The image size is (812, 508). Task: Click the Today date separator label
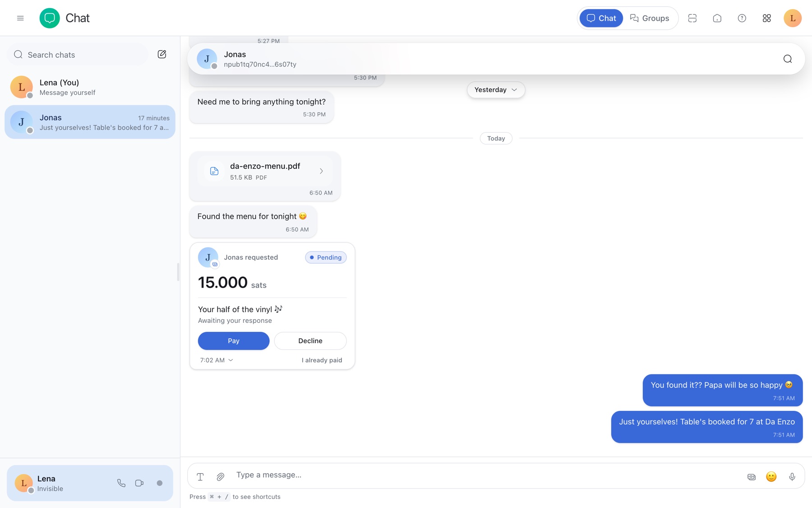tap(496, 139)
